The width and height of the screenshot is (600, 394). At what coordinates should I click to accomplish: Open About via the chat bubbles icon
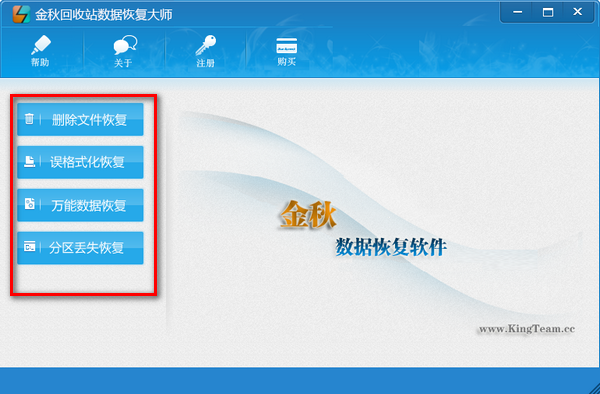[125, 45]
